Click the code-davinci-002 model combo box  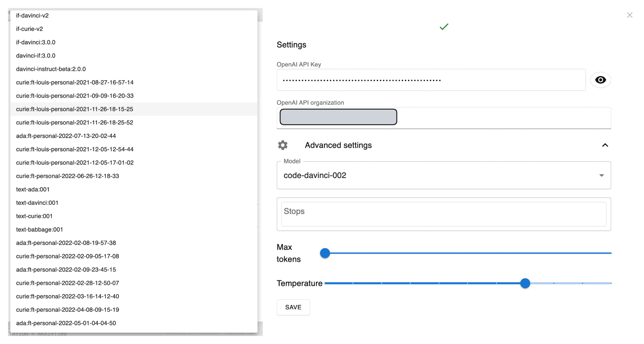point(444,175)
